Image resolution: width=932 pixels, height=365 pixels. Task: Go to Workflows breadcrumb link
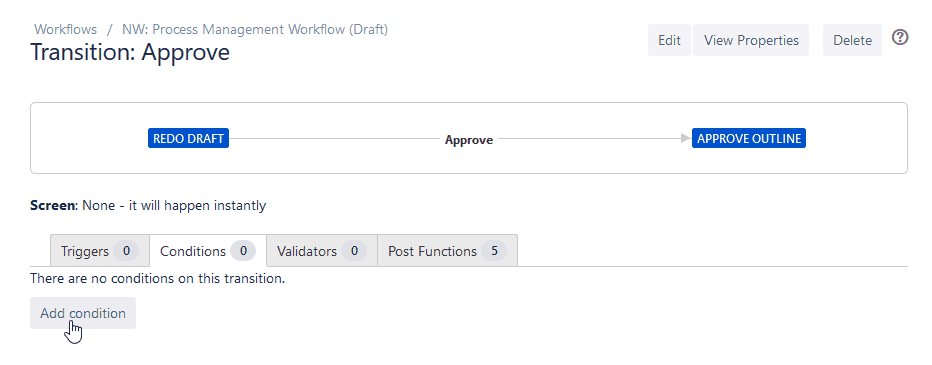click(65, 29)
